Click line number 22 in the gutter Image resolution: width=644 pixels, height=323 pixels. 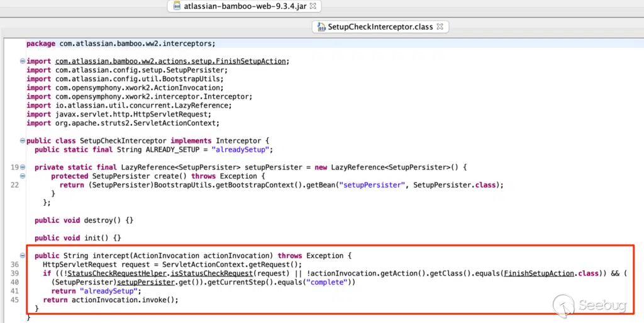pyautogui.click(x=14, y=185)
